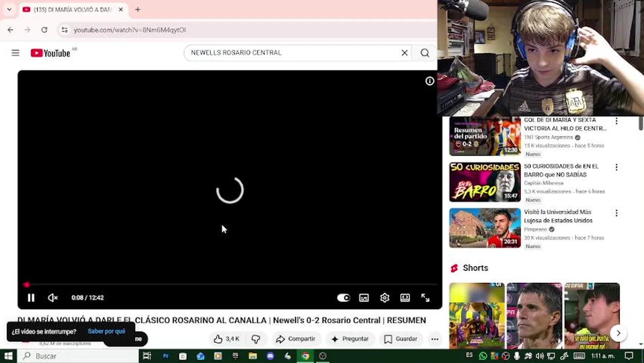Image resolution: width=644 pixels, height=363 pixels.
Task: Open the notification center on the taskbar
Action: (629, 356)
